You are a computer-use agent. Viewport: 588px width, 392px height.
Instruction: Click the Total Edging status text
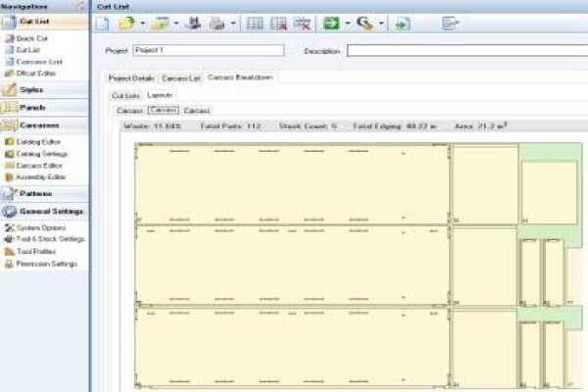(395, 126)
